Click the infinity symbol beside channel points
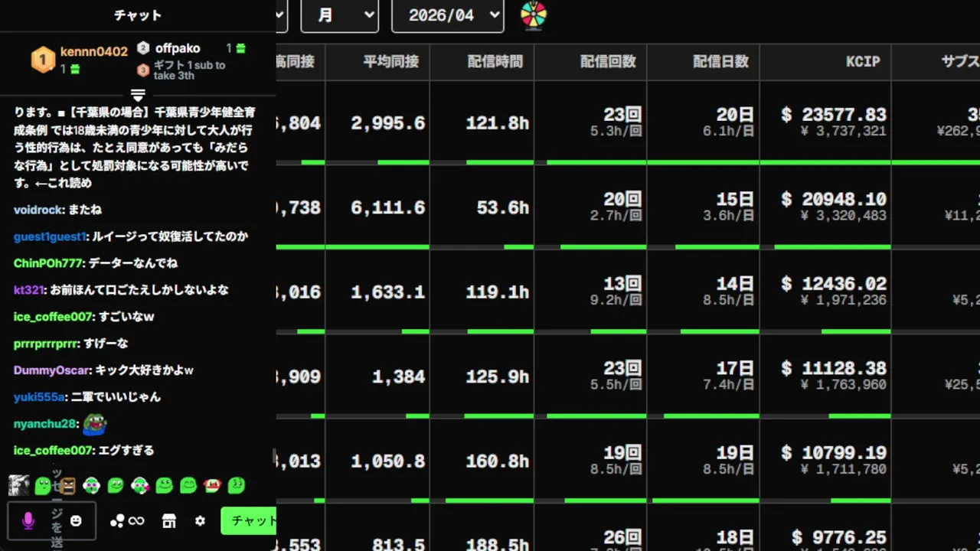 [x=136, y=521]
